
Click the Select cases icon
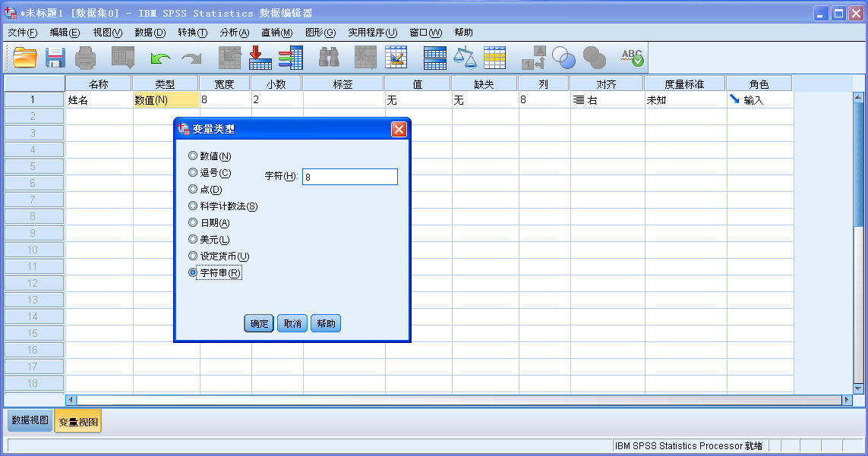pyautogui.click(x=495, y=58)
